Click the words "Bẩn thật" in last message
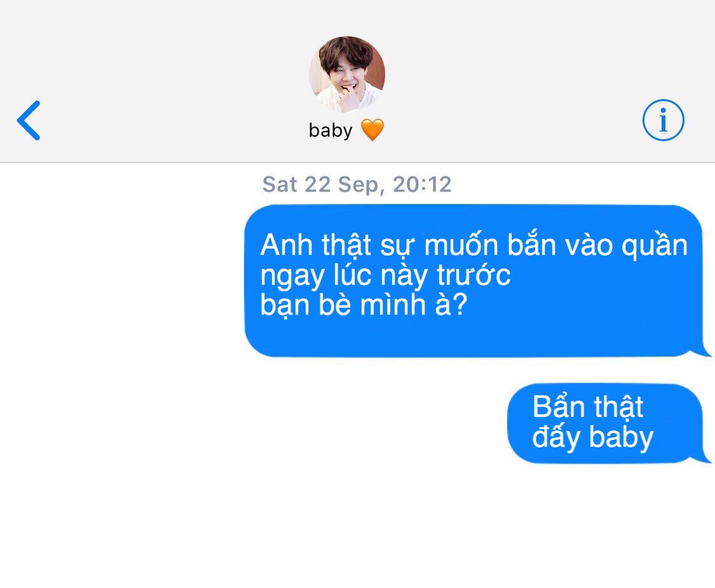Screen dimensions: 715x588 588,407
